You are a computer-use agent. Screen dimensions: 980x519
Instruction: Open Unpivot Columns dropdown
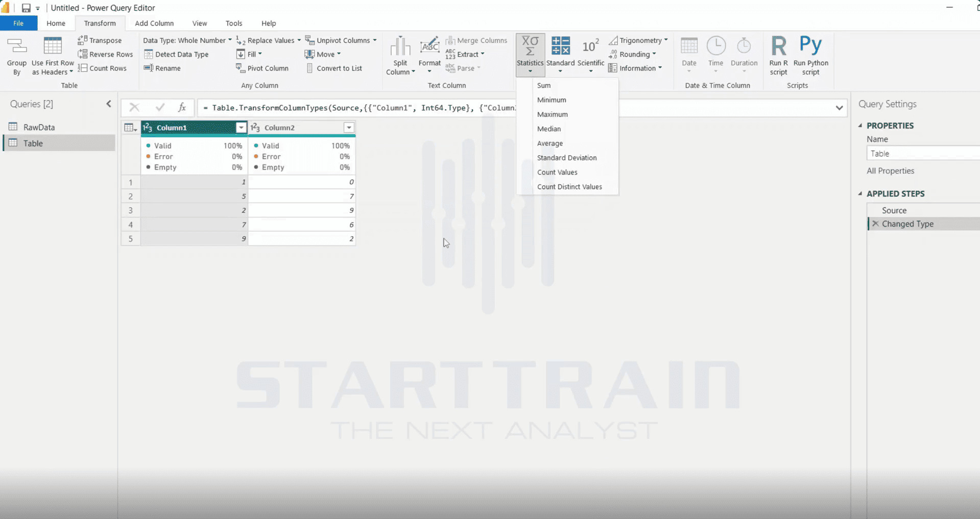tap(341, 40)
